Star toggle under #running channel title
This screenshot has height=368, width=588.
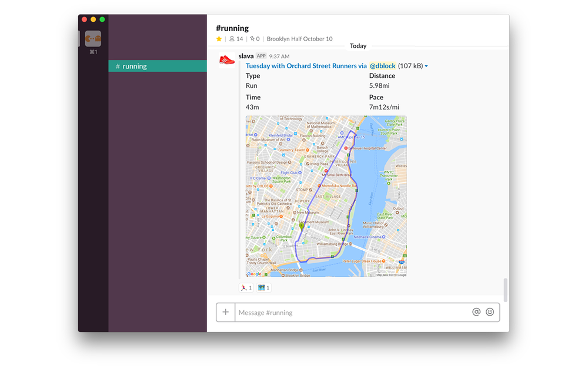[x=219, y=39]
